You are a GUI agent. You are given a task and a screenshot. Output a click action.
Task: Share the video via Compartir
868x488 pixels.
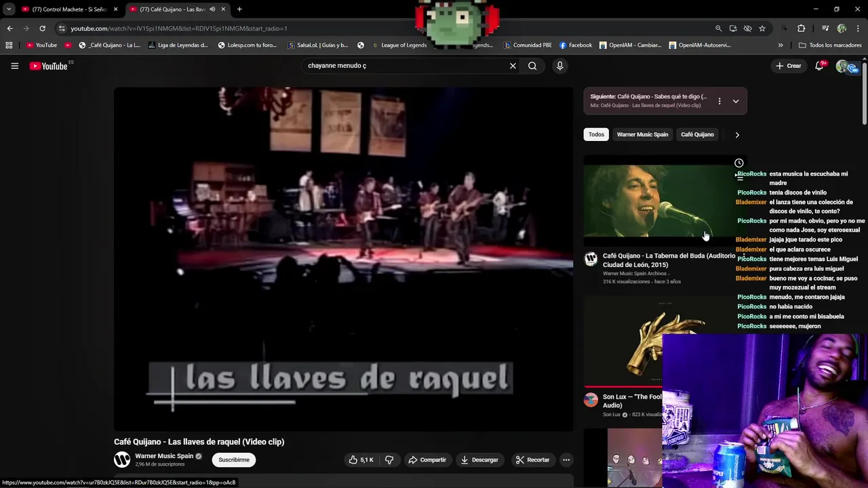(x=427, y=460)
